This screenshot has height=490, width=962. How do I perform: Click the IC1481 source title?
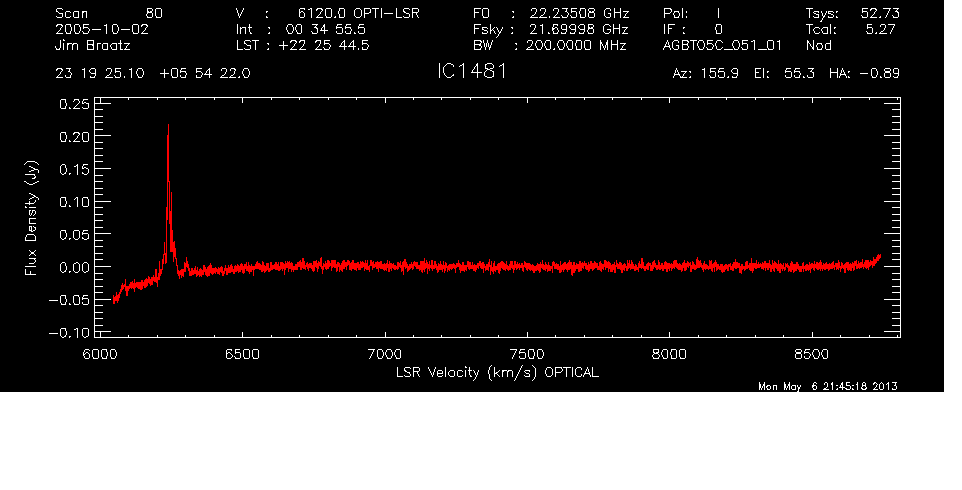pyautogui.click(x=472, y=71)
